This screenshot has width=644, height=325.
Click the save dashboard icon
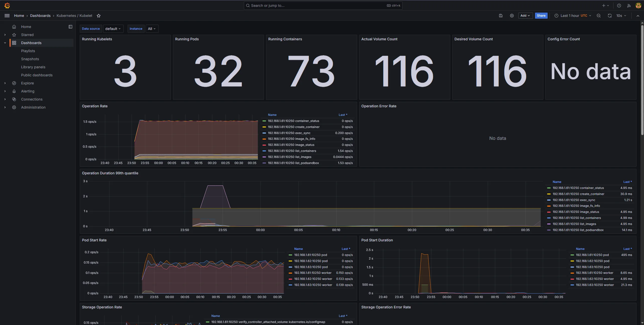click(501, 16)
